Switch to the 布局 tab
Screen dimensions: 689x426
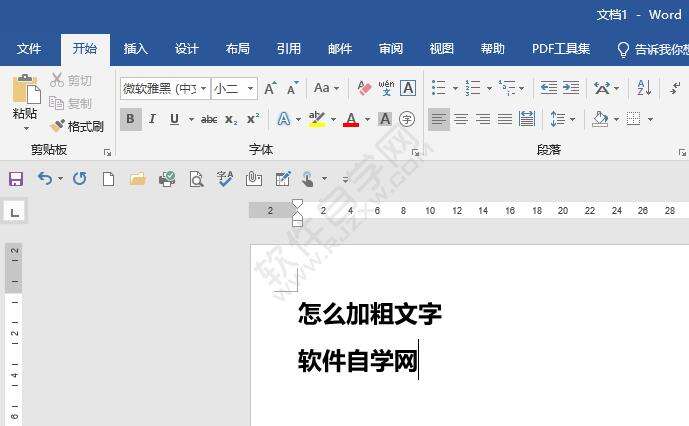click(238, 49)
